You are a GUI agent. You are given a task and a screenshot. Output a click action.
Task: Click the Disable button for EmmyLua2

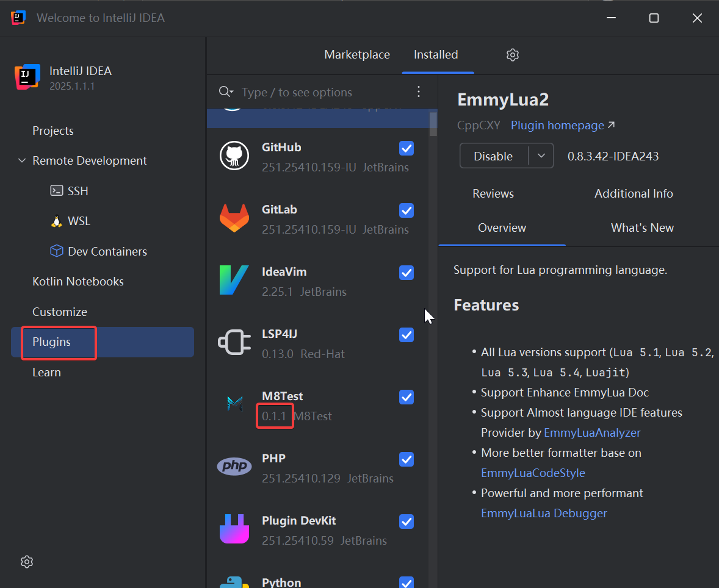[493, 156]
